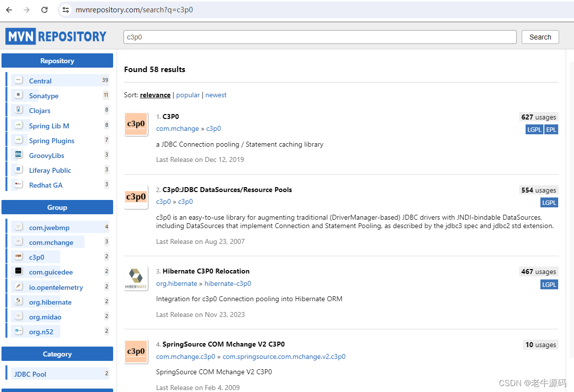Screen dimensions: 574x392
Task: Reload the page with the refresh icon
Action: coord(44,10)
